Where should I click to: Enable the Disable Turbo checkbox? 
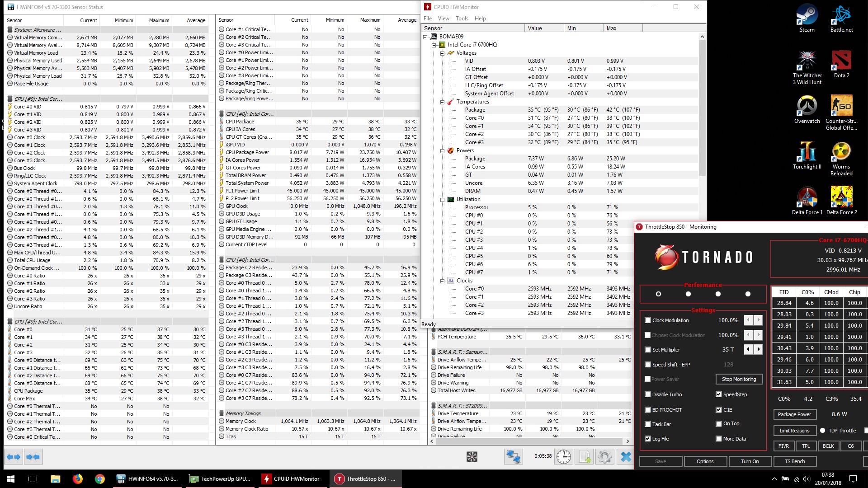[x=647, y=394]
